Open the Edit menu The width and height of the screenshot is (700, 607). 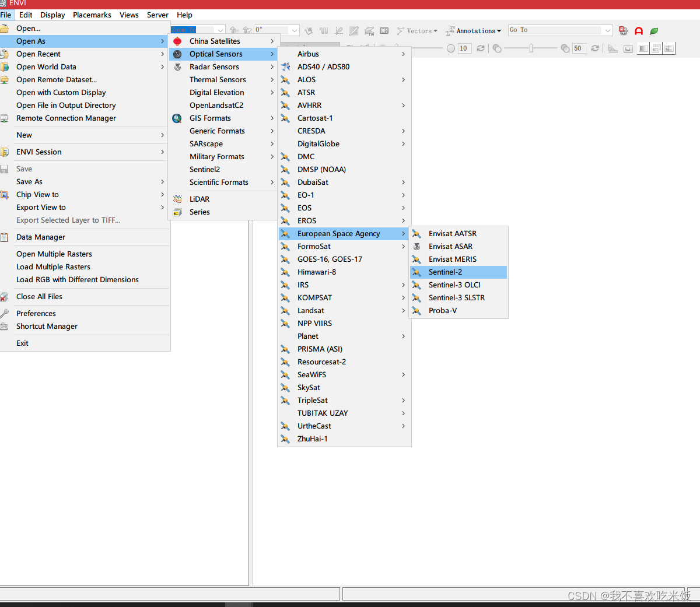[26, 15]
